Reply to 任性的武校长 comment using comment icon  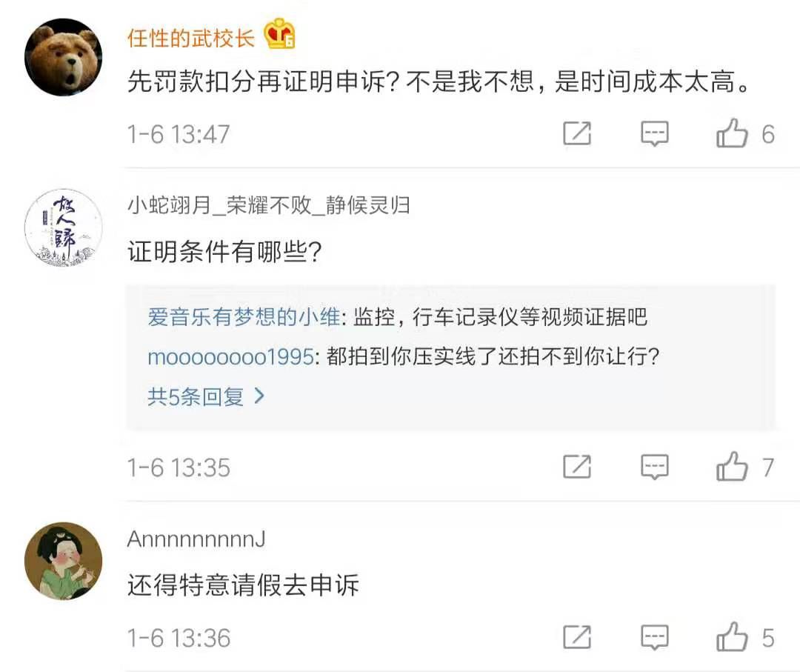point(654,134)
